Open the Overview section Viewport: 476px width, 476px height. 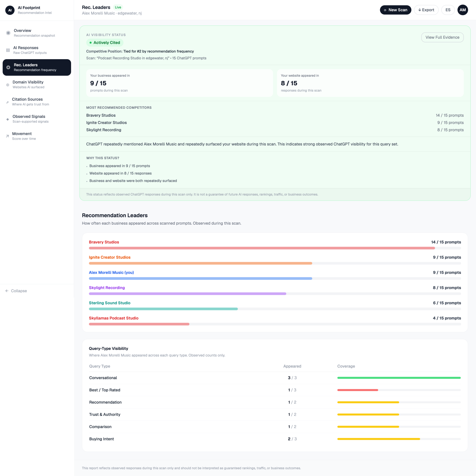[37, 33]
